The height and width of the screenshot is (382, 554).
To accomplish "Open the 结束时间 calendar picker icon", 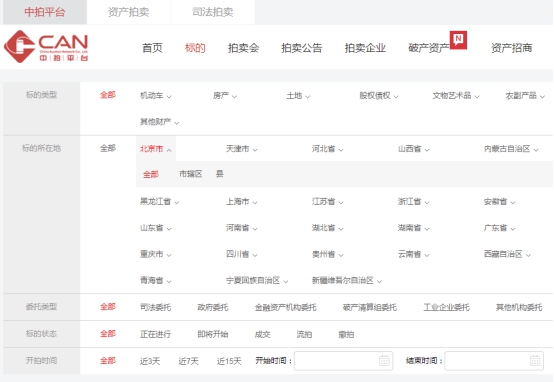I will 535,360.
